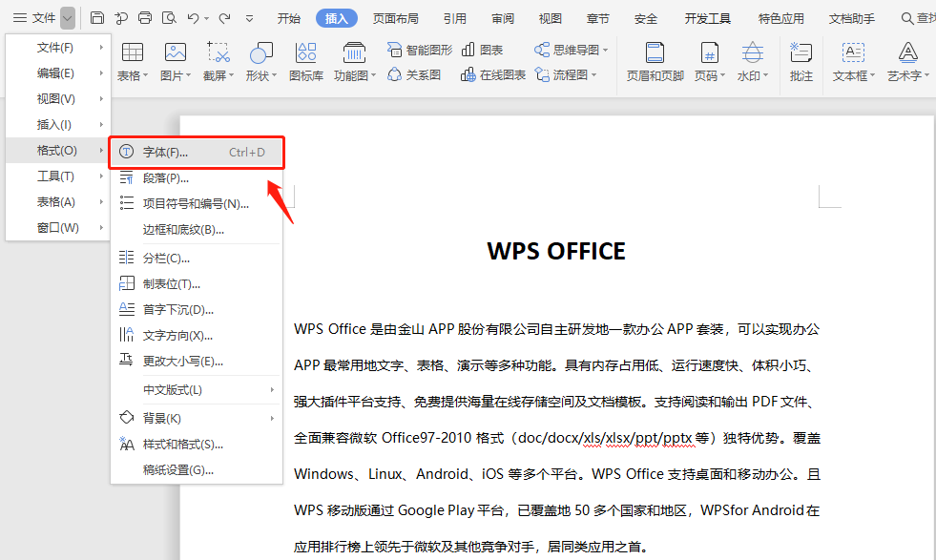Open the 文档助手 tab

pos(852,18)
